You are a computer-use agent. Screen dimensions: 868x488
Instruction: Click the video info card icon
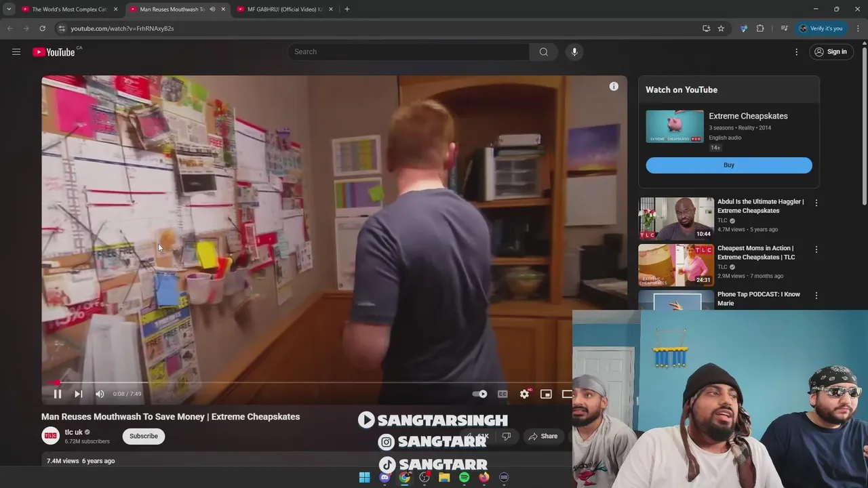[614, 86]
